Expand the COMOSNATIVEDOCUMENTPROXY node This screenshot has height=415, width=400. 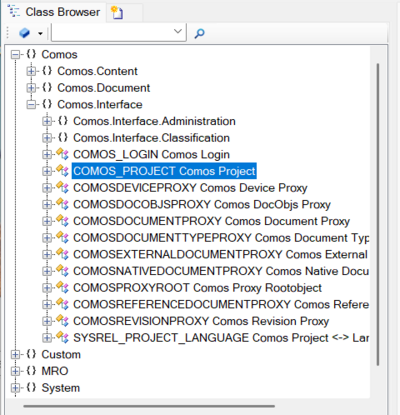click(x=47, y=271)
